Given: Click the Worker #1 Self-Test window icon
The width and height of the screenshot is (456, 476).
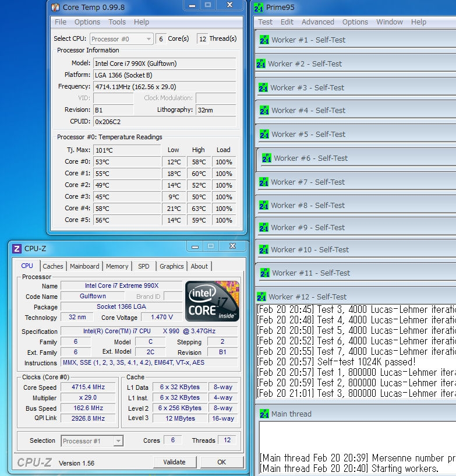Looking at the screenshot, I should click(x=264, y=40).
